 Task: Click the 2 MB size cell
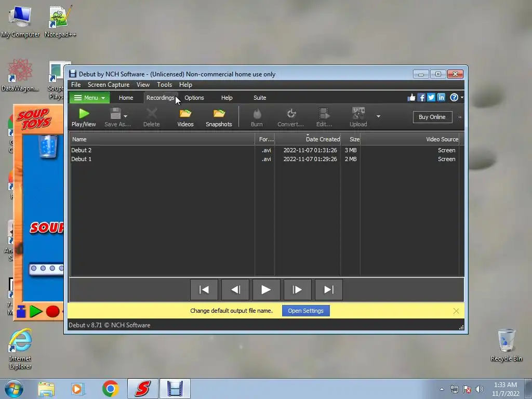[351, 159]
